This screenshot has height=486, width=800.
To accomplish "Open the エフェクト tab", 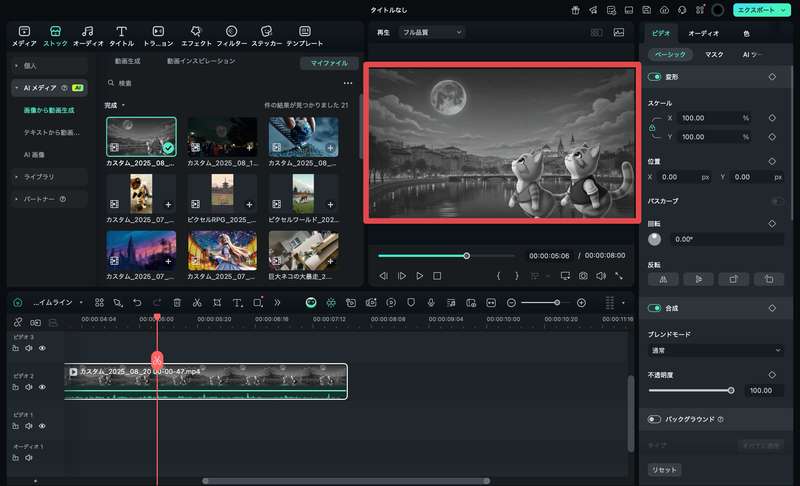I will (196, 36).
